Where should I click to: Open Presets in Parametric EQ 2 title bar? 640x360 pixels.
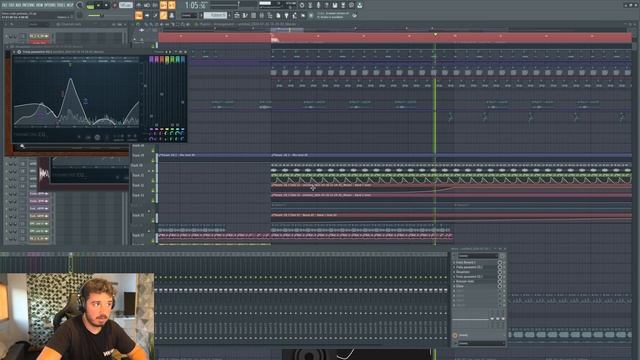pyautogui.click(x=159, y=52)
